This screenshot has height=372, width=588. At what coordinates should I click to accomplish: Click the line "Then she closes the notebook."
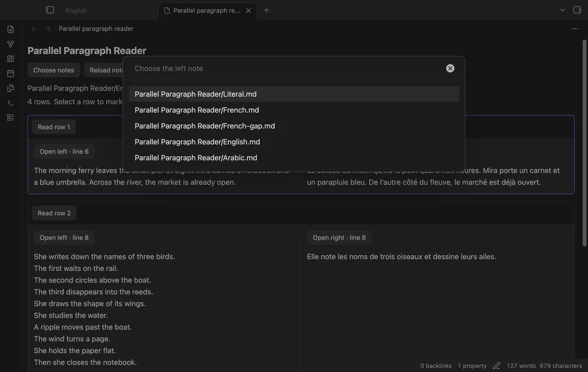click(85, 362)
